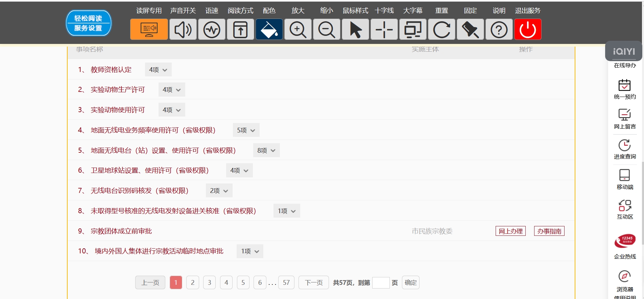Go to page 2 in pagination
This screenshot has width=644, height=299.
coord(193,282)
